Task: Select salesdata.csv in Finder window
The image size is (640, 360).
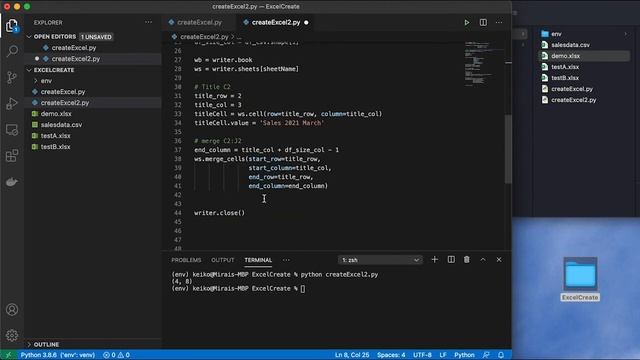Action: 570,45
